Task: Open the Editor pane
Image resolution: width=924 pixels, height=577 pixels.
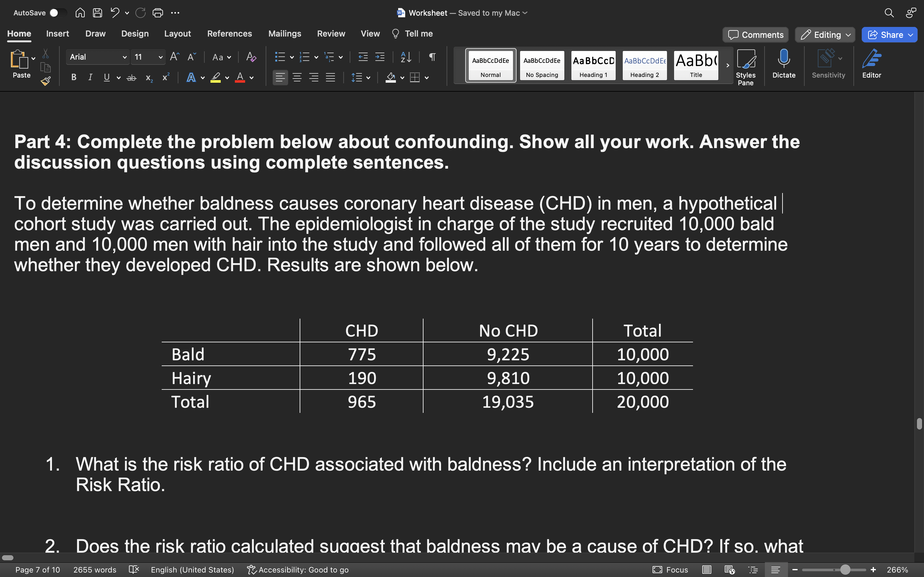Action: [x=872, y=65]
